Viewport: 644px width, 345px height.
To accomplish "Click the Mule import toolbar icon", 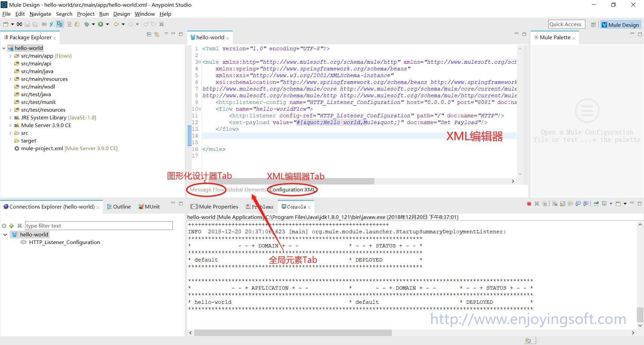I will (x=52, y=24).
